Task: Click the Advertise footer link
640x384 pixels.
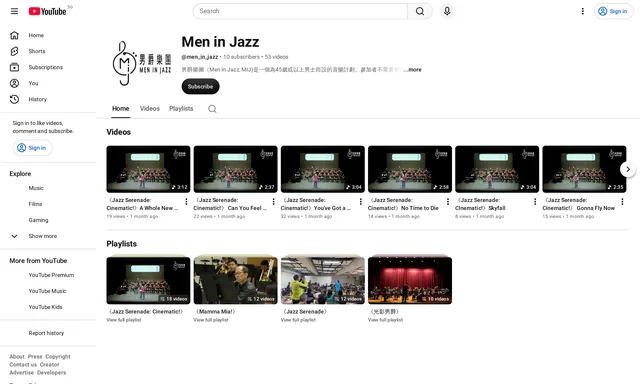Action: click(x=22, y=373)
